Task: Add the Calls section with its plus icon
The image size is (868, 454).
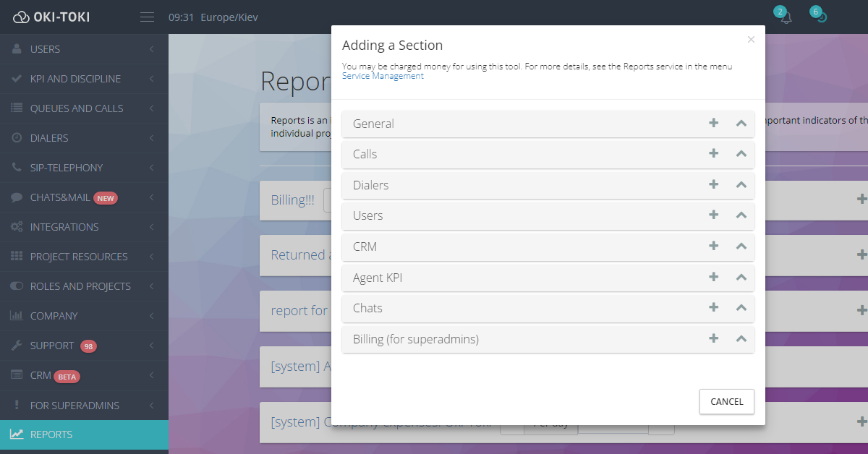Action: (714, 154)
